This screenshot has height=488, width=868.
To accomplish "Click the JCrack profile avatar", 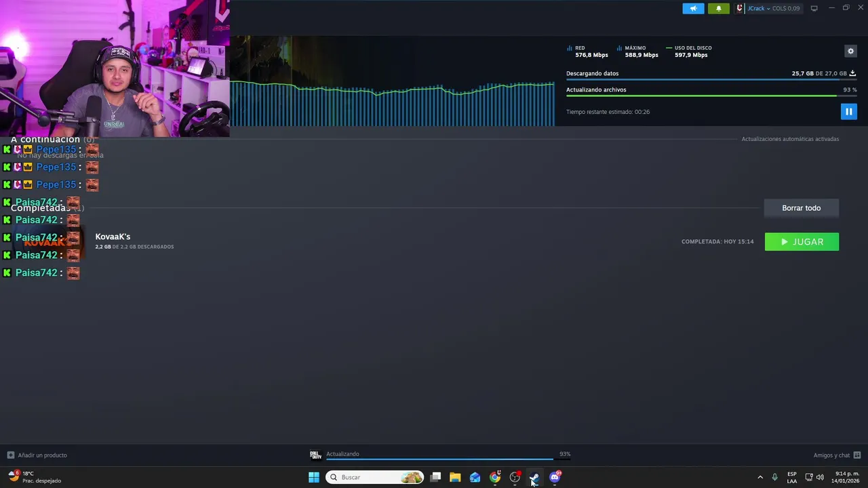I will click(x=741, y=8).
